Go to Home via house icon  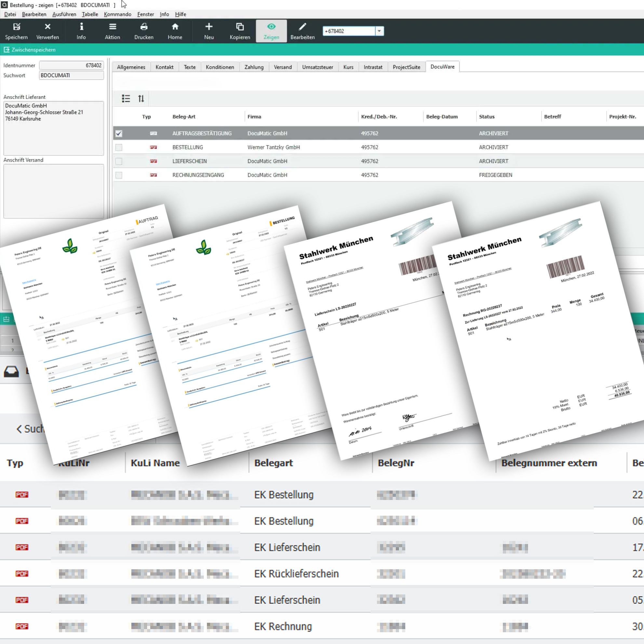click(175, 27)
